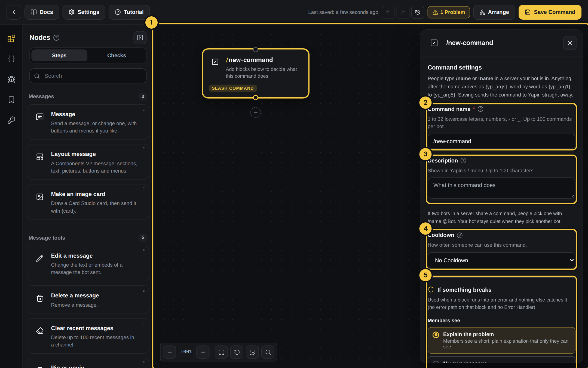588x368 pixels.
Task: Open the version history clock icon
Action: (x=418, y=12)
